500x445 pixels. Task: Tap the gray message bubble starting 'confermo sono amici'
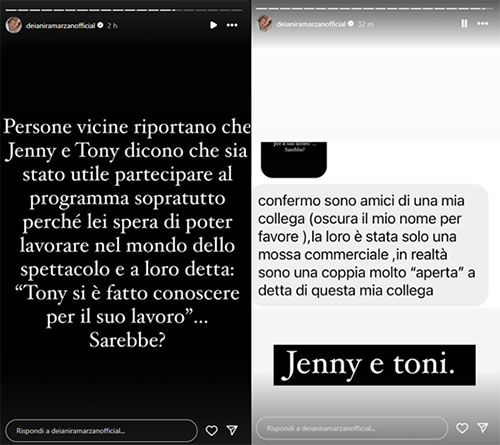[x=371, y=245]
